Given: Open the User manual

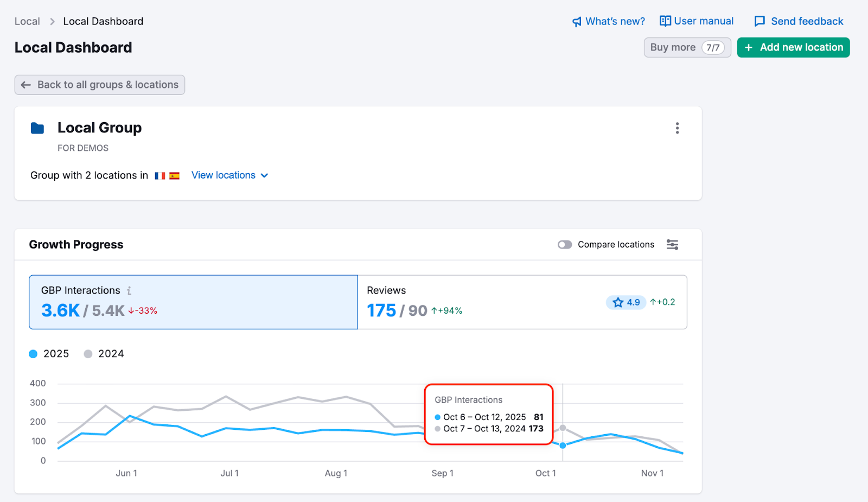Looking at the screenshot, I should click(x=697, y=21).
